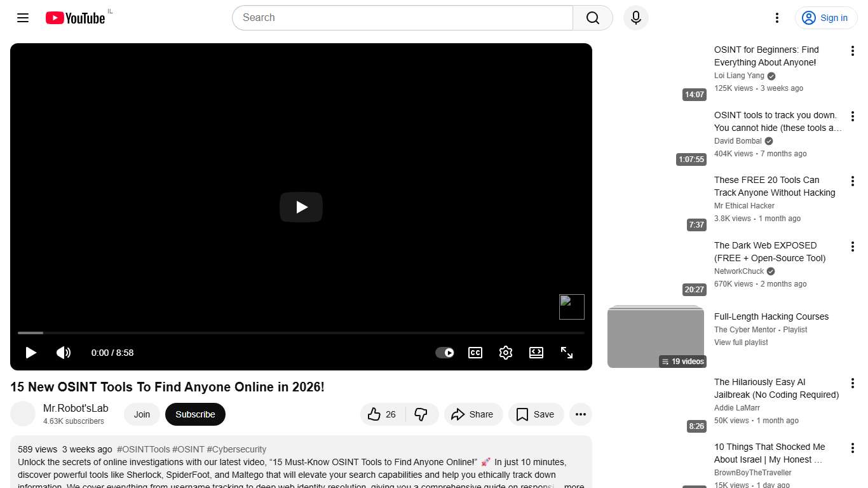Subscribe to Mr.Robot'sLab
This screenshot has width=868, height=488.
195,414
